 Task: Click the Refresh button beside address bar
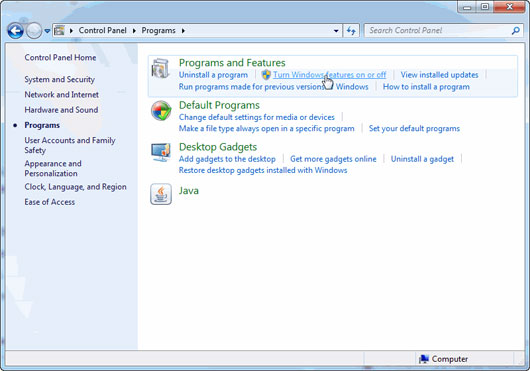click(351, 31)
